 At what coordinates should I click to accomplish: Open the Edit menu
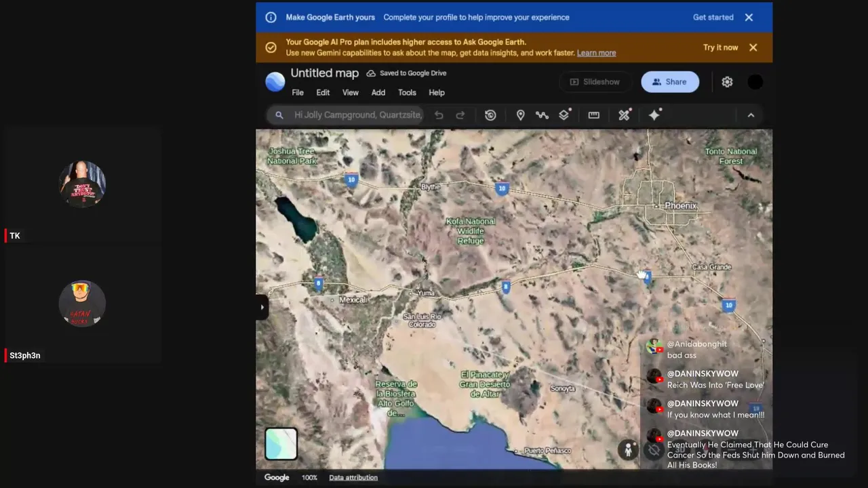[323, 93]
